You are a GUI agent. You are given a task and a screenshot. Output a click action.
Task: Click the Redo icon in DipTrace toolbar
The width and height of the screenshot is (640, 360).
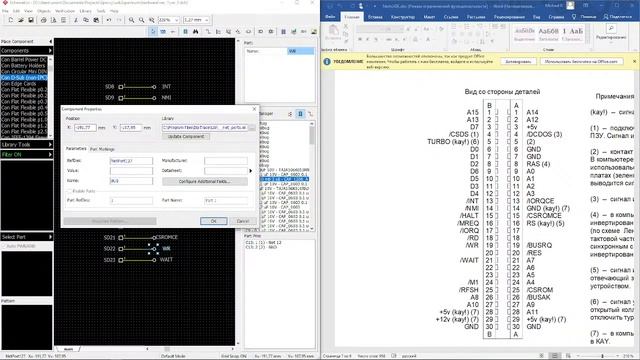pos(119,20)
